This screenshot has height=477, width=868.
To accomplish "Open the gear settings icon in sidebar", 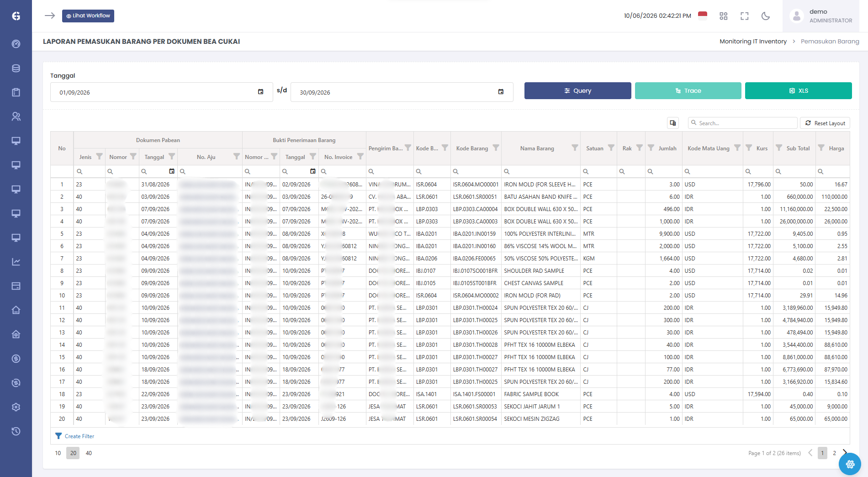I will pyautogui.click(x=16, y=407).
